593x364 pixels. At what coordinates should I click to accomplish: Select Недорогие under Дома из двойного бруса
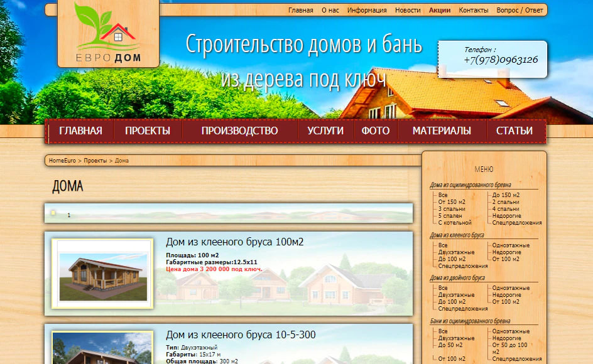click(x=507, y=295)
